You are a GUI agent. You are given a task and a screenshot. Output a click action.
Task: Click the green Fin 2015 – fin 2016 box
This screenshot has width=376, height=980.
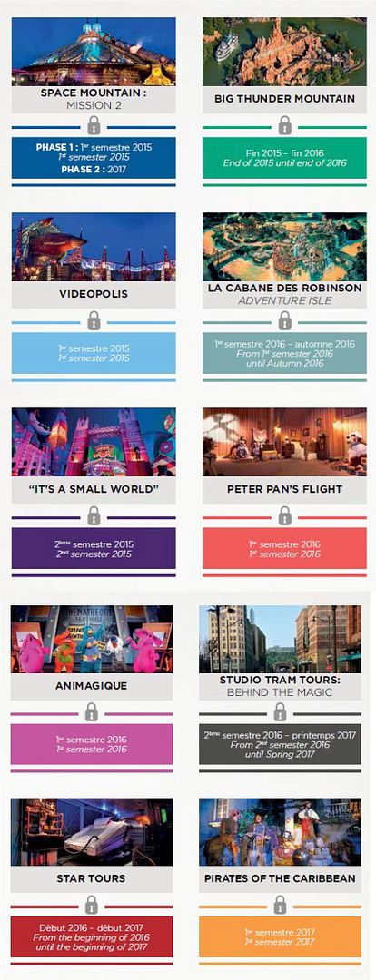coord(284,158)
